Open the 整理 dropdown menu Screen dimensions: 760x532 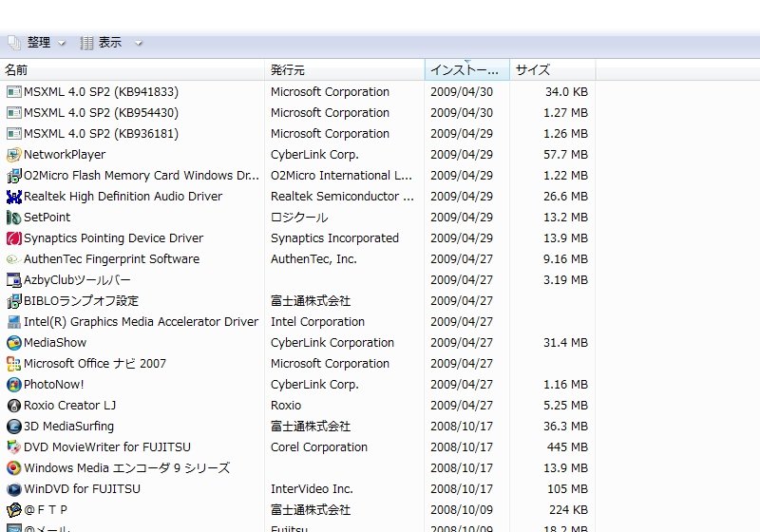click(x=38, y=43)
